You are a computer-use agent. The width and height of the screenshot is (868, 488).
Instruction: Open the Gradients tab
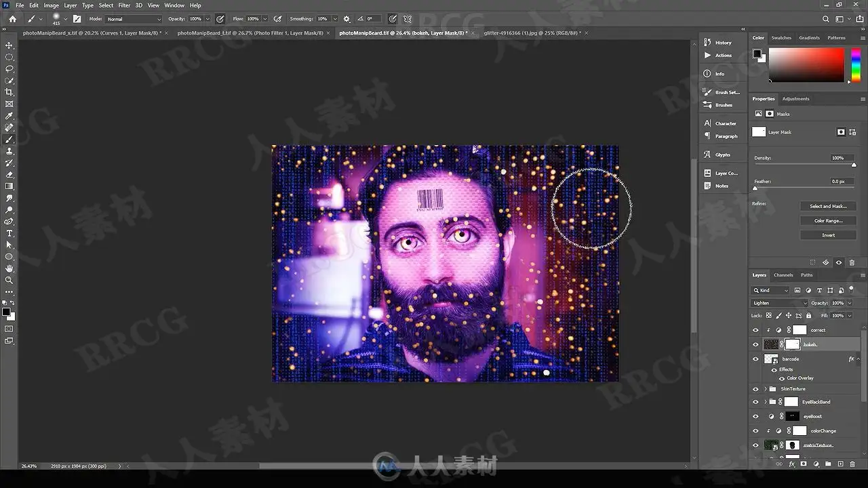point(809,38)
